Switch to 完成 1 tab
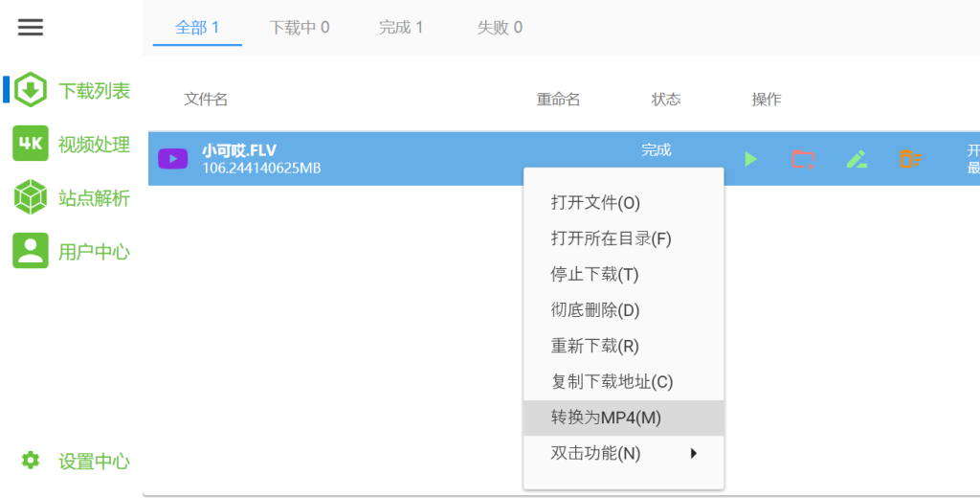 point(401,28)
